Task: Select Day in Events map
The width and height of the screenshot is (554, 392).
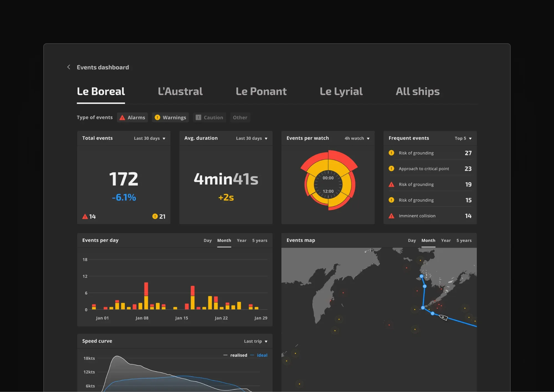Action: click(x=412, y=240)
